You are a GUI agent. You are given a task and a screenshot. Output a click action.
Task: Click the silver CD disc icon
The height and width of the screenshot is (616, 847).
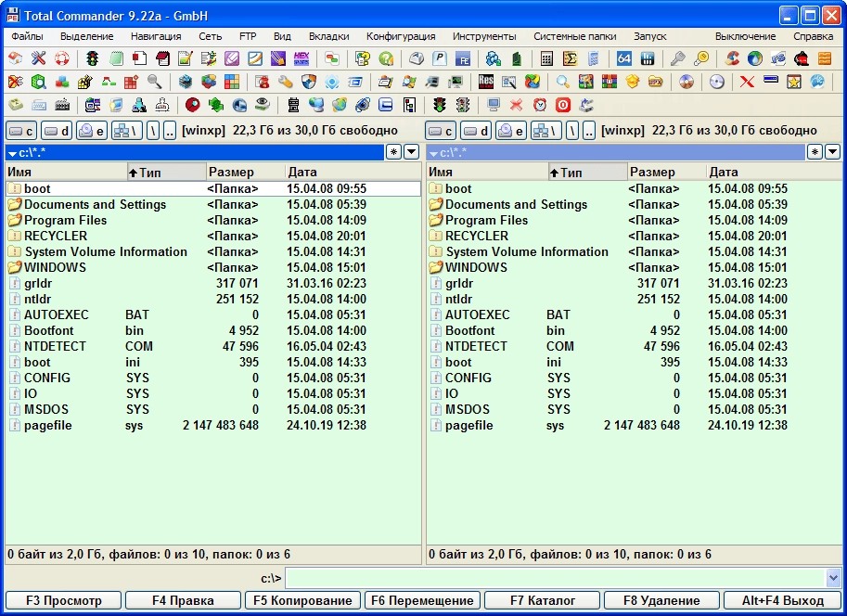(717, 82)
